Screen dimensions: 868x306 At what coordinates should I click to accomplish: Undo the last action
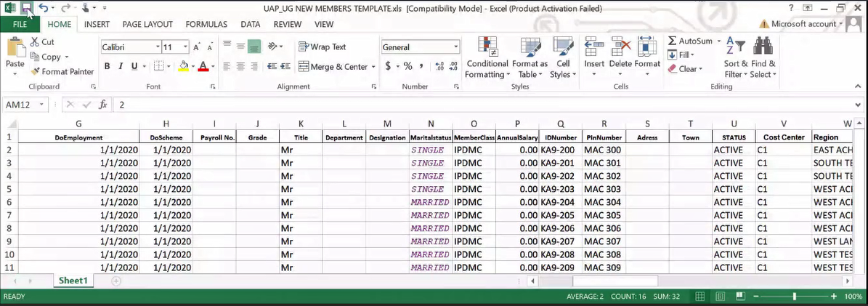pos(43,8)
